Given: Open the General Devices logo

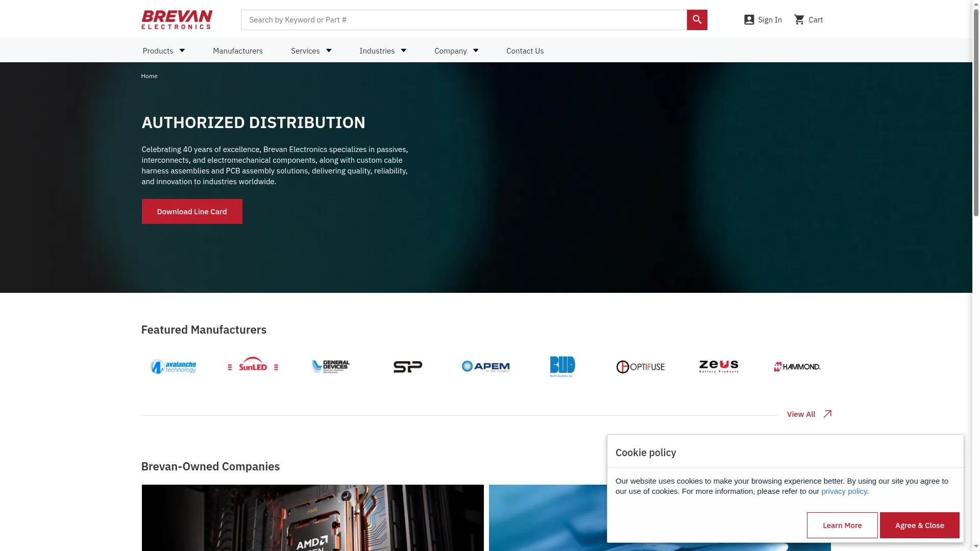Looking at the screenshot, I should 331,366.
